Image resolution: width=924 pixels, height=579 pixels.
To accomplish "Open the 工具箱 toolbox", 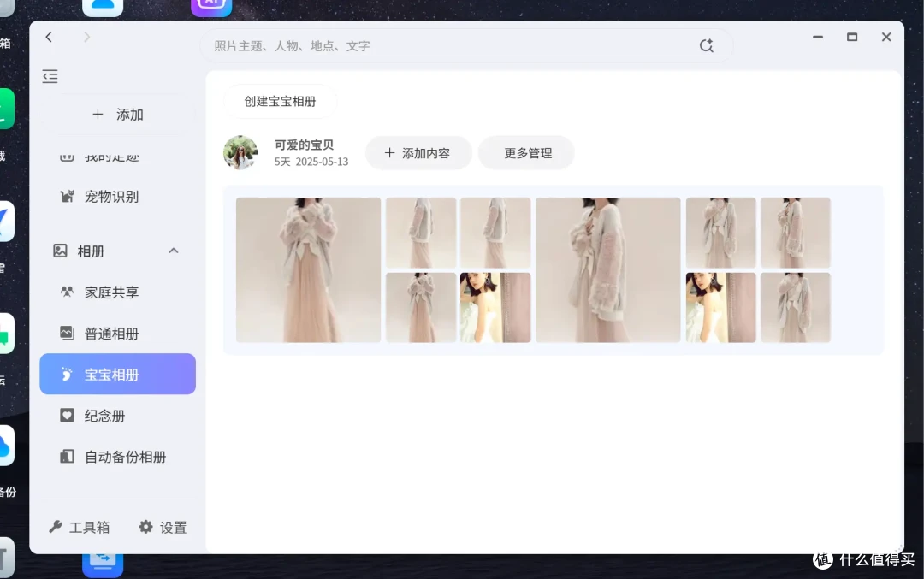I will pyautogui.click(x=80, y=527).
